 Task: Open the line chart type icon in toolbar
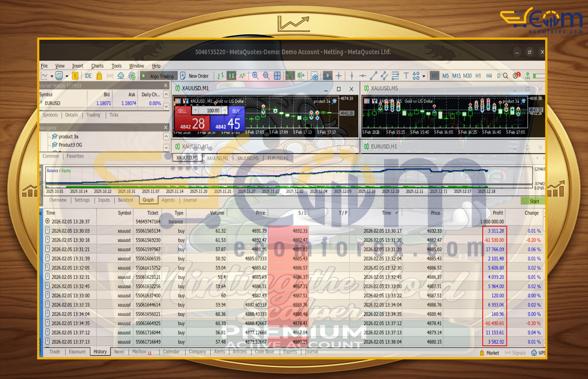click(x=44, y=76)
